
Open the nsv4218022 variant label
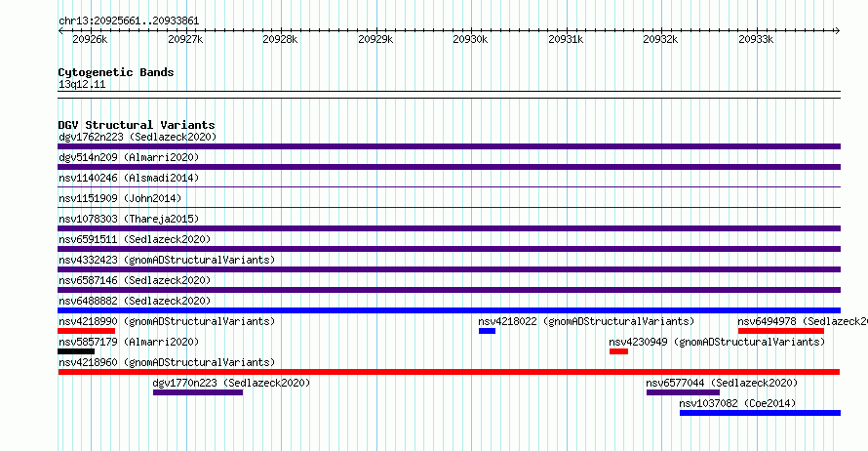tap(586, 321)
